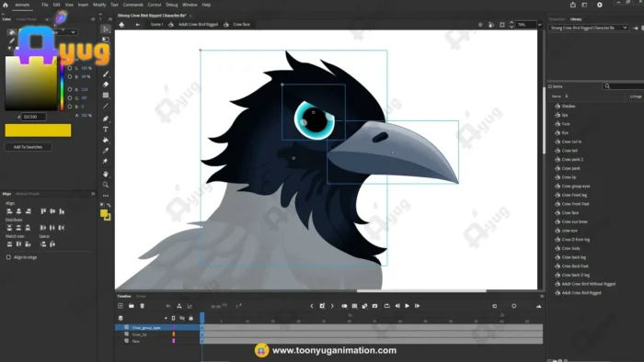Select the Text tool
The height and width of the screenshot is (362, 644).
(x=106, y=130)
